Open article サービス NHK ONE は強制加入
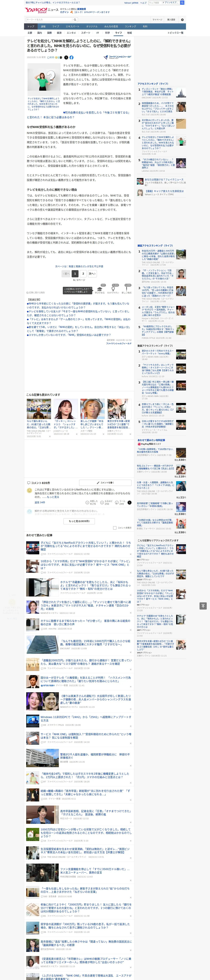 [85, 736]
